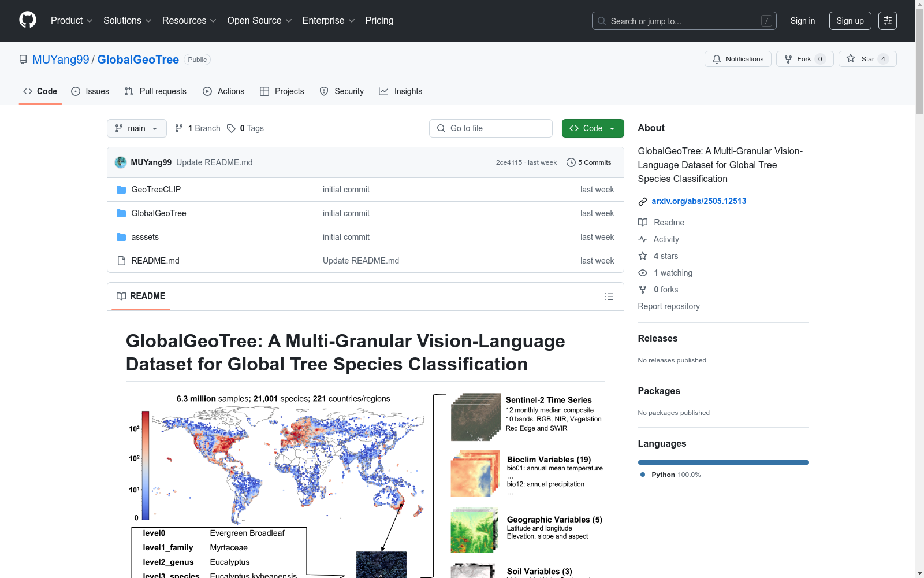Open the GeoTreeCLIP folder name
The width and height of the screenshot is (924, 578).
pyautogui.click(x=156, y=190)
